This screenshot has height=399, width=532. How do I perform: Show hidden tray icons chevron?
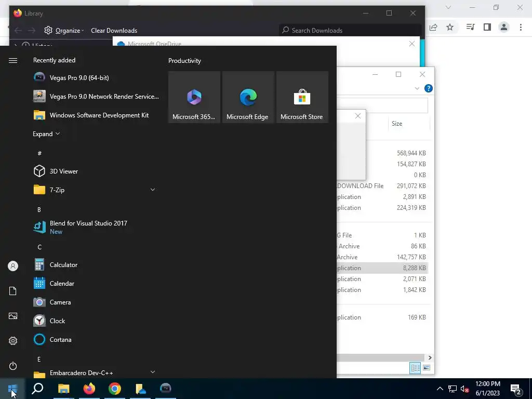tap(440, 389)
